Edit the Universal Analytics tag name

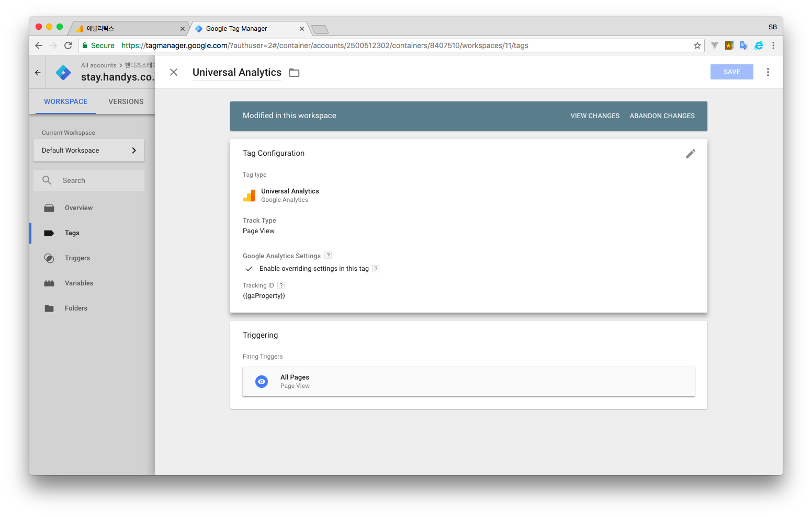point(237,73)
